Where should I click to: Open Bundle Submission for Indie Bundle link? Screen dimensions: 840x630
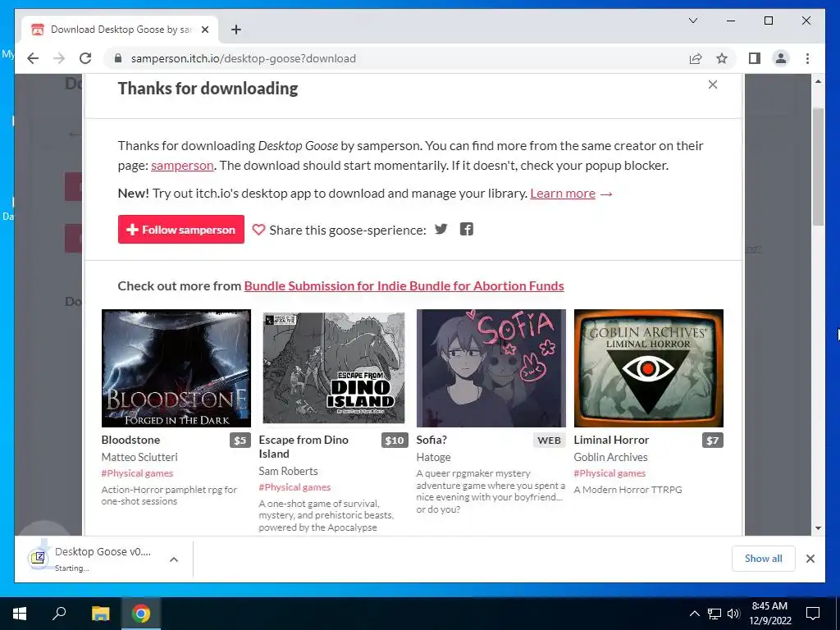(404, 286)
